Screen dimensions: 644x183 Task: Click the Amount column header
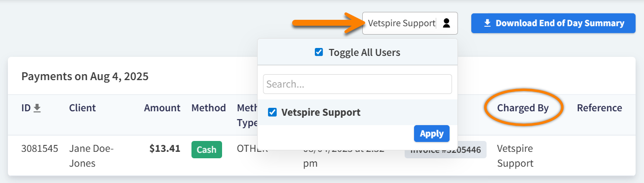tap(162, 108)
